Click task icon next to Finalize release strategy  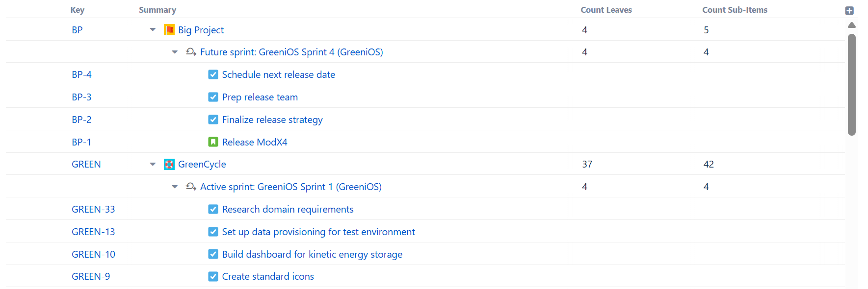pyautogui.click(x=213, y=120)
